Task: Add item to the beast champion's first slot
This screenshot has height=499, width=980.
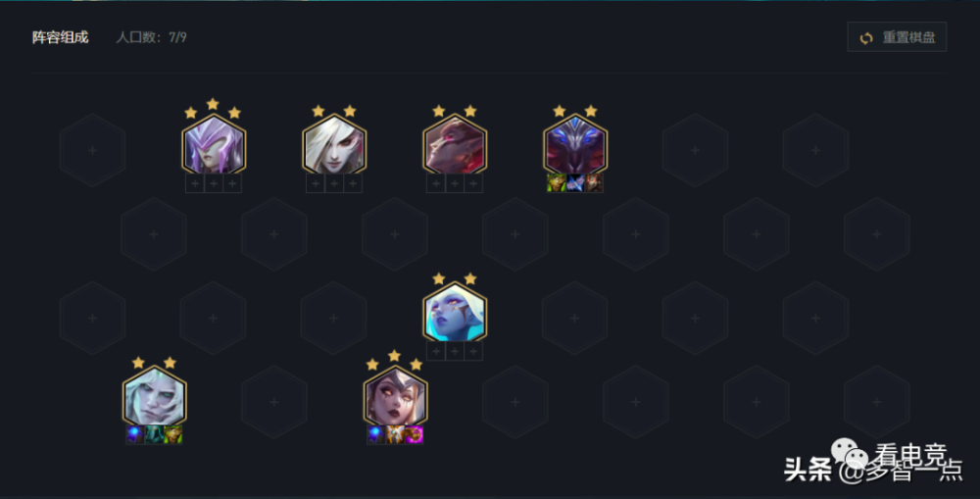Action: point(436,183)
